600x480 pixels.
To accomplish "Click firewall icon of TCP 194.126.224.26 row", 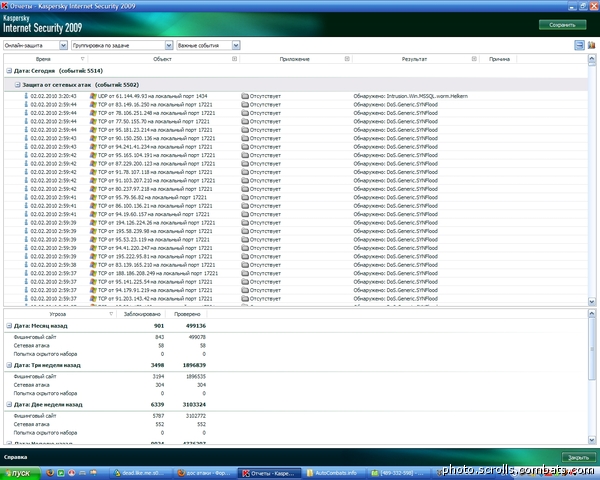I will pyautogui.click(x=93, y=222).
